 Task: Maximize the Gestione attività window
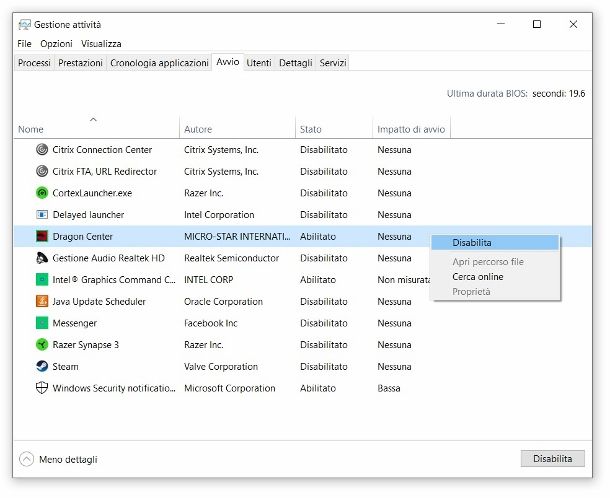(537, 24)
